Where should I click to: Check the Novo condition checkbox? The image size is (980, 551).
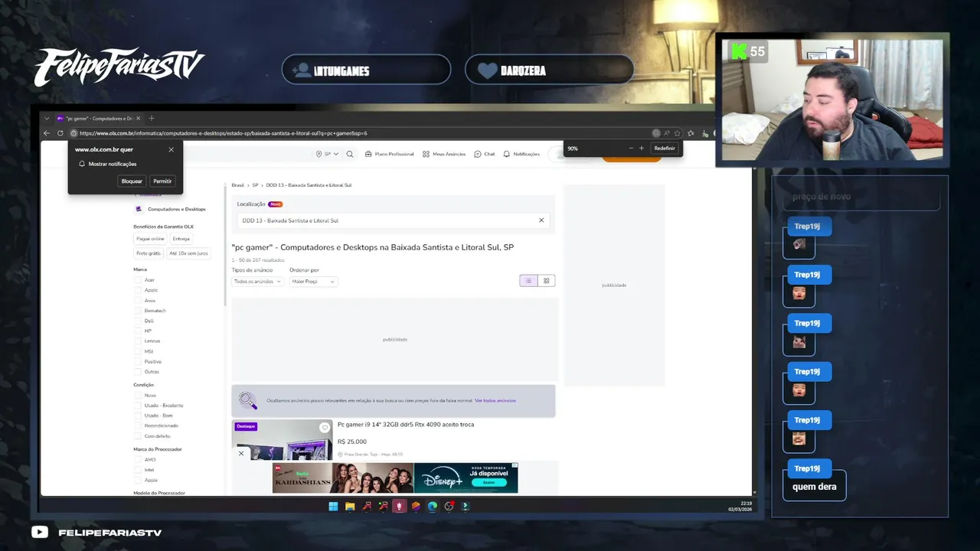pos(139,396)
